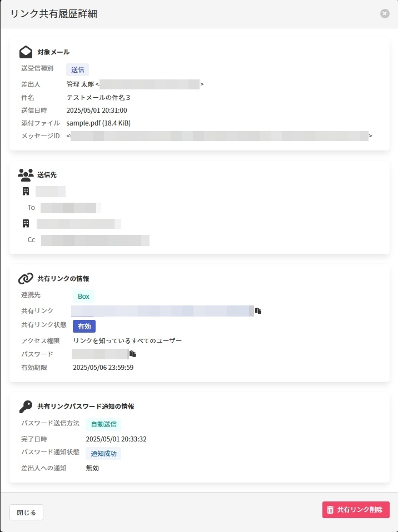Copy the password using the clipboard icon
398x532 pixels.
pyautogui.click(x=133, y=354)
